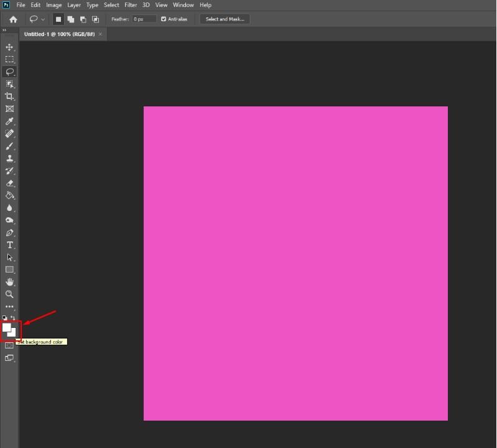Select the Paint Bucket tool
Viewport: 497px width, 448px height.
(9, 195)
